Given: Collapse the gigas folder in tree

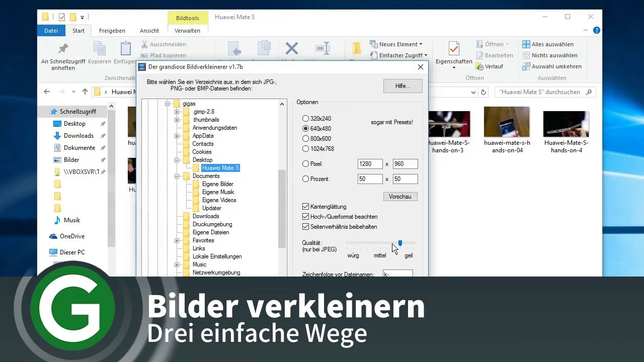Looking at the screenshot, I should [168, 104].
